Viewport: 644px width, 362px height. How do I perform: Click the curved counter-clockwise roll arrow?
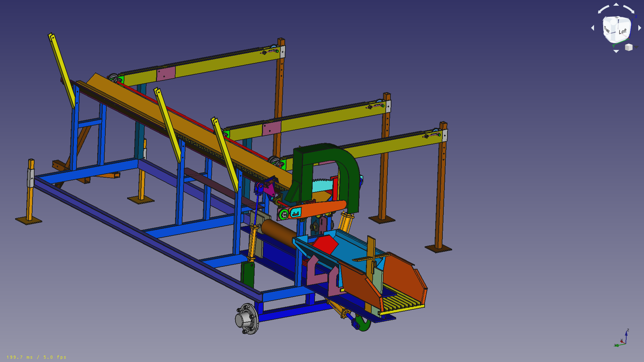tap(604, 9)
